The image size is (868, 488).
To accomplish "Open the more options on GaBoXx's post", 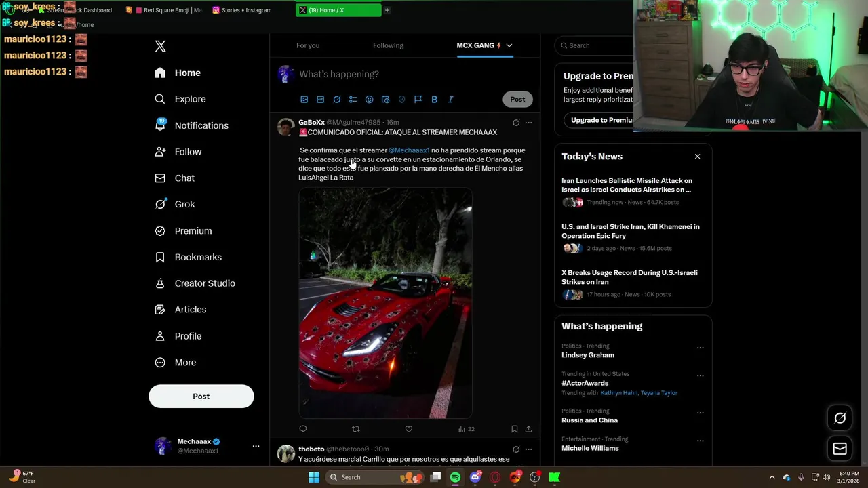I will coord(529,123).
